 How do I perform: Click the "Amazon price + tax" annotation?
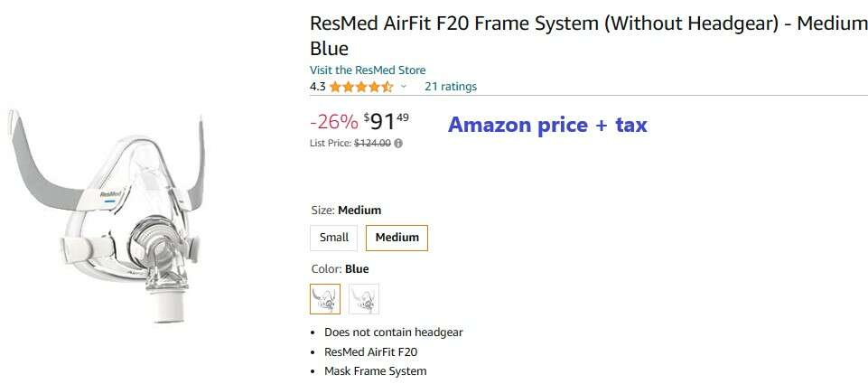(x=547, y=125)
